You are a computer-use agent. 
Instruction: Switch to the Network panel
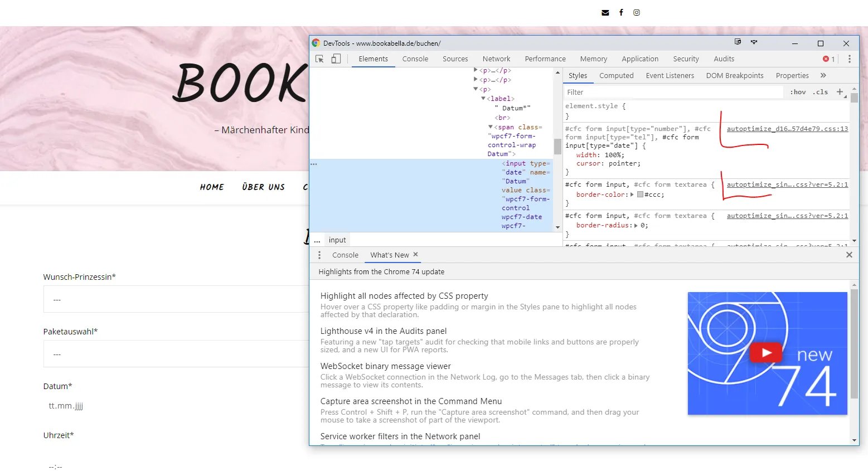click(x=496, y=59)
